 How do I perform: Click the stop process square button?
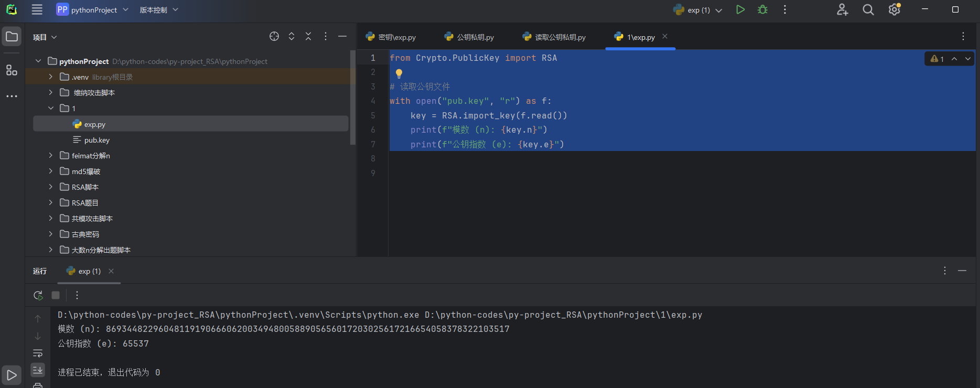click(x=56, y=295)
